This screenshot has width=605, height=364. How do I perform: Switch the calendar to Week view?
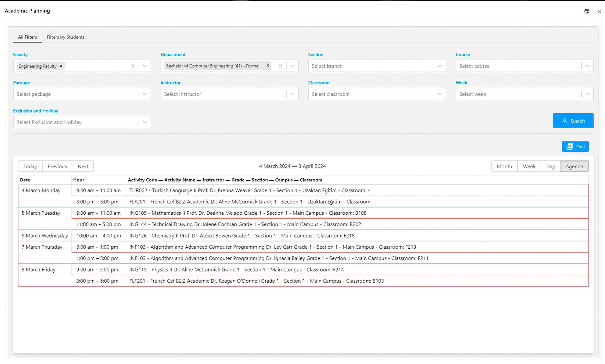529,166
